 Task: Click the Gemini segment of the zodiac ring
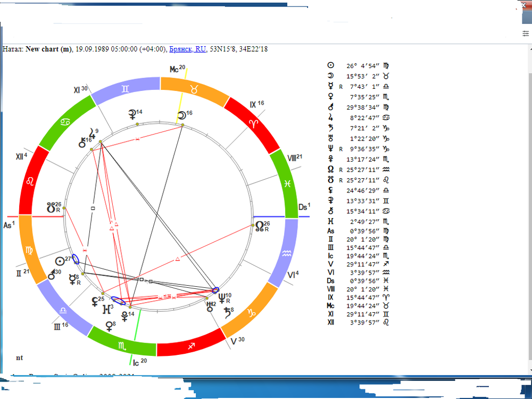[126, 89]
